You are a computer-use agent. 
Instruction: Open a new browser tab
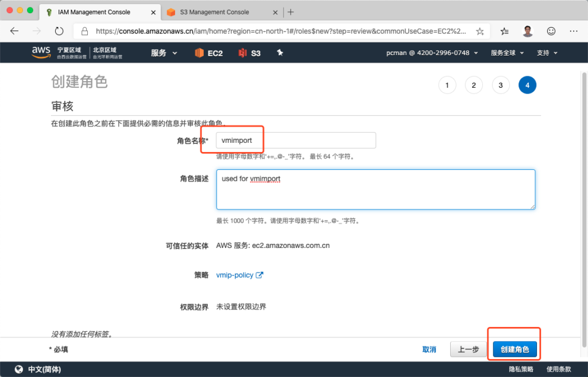point(291,12)
